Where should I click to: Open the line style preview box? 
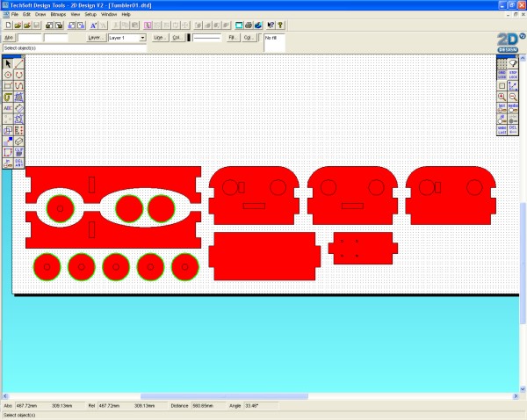(x=206, y=38)
